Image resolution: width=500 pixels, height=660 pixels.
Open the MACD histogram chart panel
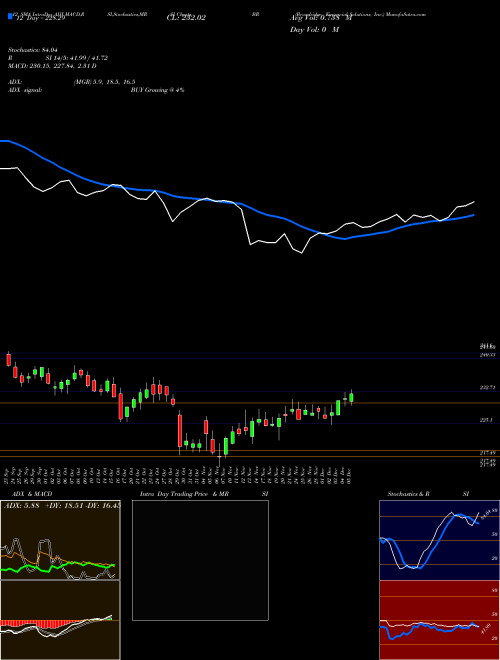[x=60, y=620]
